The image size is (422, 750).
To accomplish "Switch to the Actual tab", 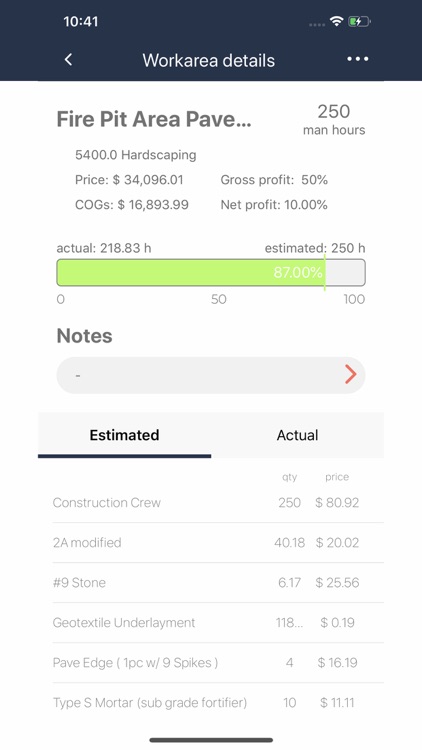I will (297, 435).
